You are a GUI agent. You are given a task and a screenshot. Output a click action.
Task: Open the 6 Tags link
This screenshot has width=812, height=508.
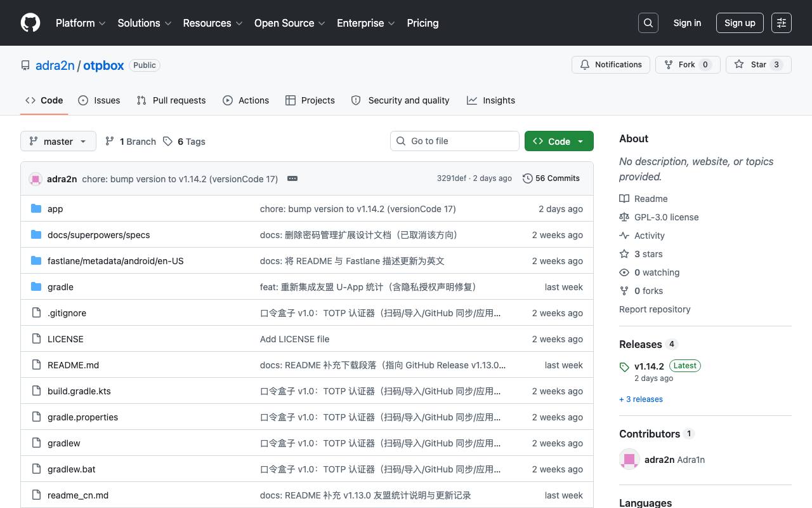(x=184, y=142)
